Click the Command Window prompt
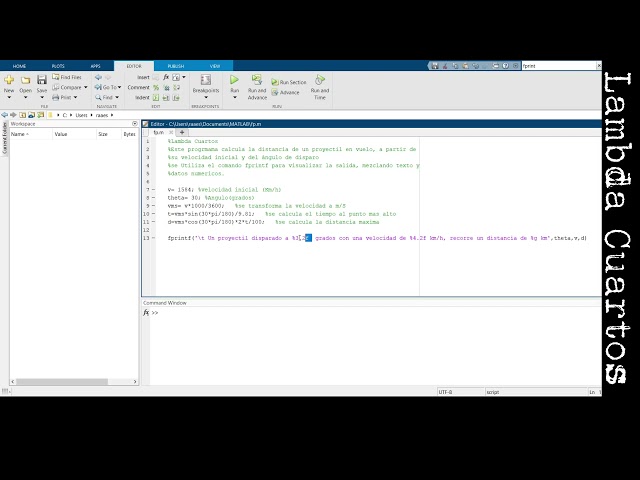Screen dimensions: 640x480 tap(155, 313)
